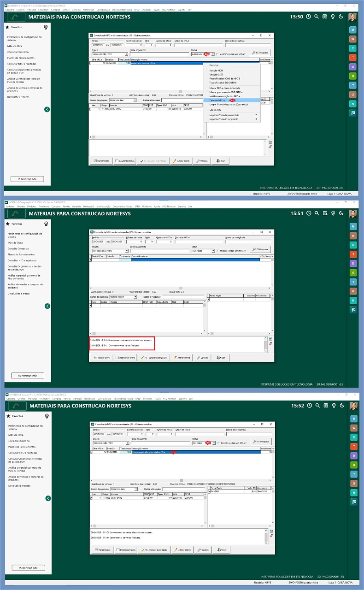364x590 pixels.
Task: Click the 'Número da venda' field in the 15:50 window
Action: pyautogui.click(x=134, y=45)
